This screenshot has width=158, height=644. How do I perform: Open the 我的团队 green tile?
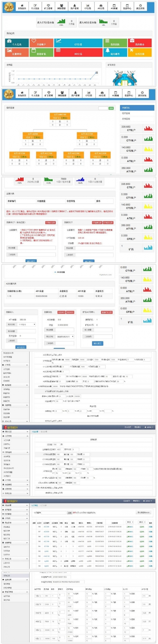(x=115, y=43)
